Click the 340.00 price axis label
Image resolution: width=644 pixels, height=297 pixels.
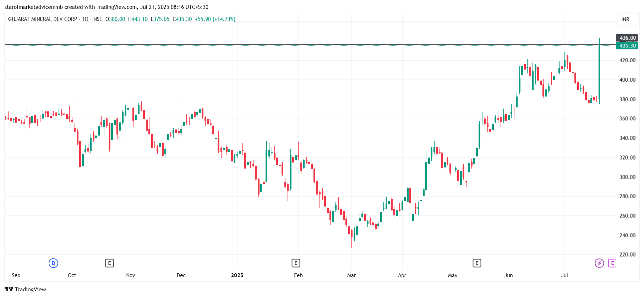point(627,138)
